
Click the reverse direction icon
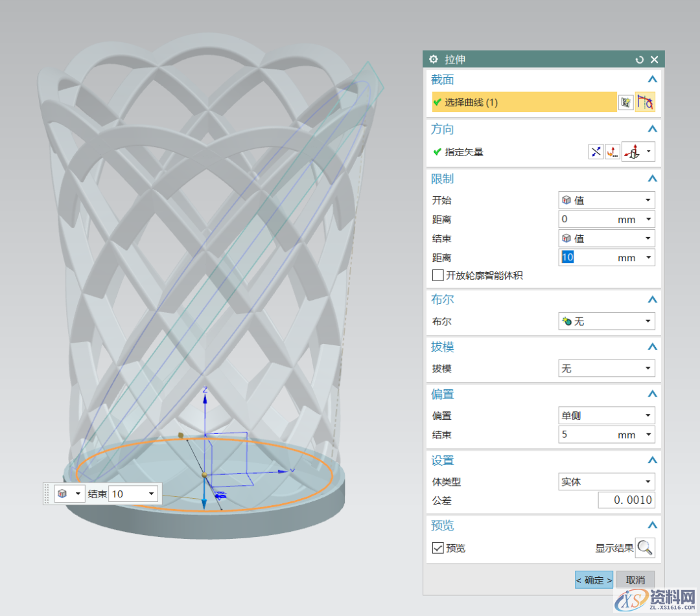[596, 152]
